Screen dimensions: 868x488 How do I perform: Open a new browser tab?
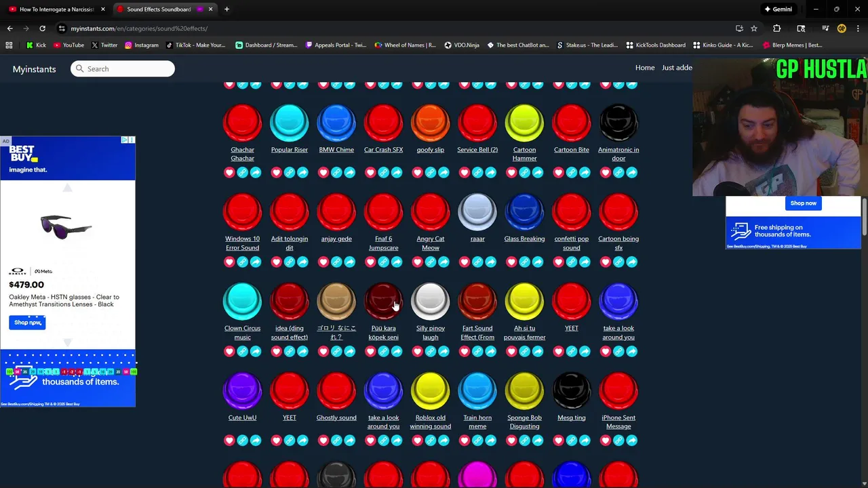point(226,9)
